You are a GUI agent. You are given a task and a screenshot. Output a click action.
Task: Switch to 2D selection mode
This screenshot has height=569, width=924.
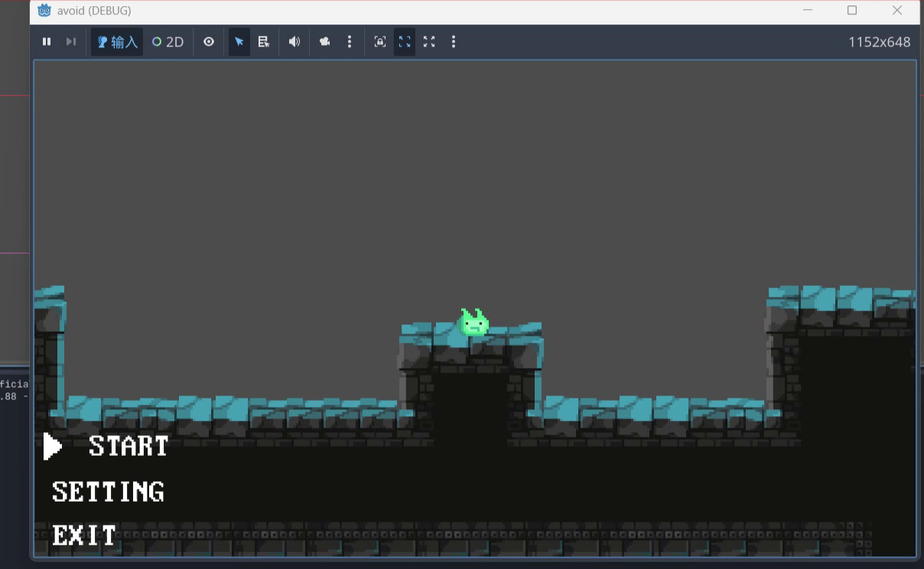(x=168, y=42)
